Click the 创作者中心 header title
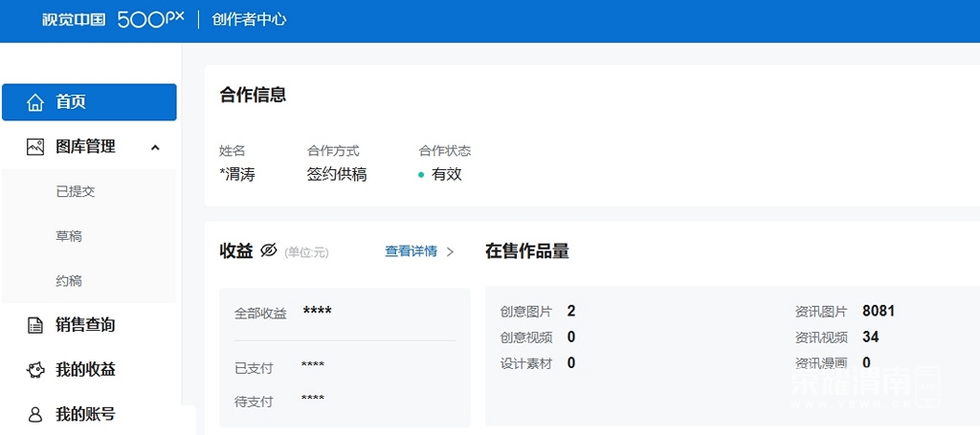 [x=249, y=20]
